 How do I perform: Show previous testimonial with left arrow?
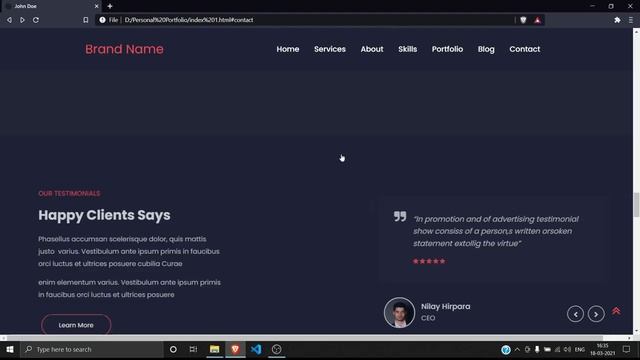(575, 314)
